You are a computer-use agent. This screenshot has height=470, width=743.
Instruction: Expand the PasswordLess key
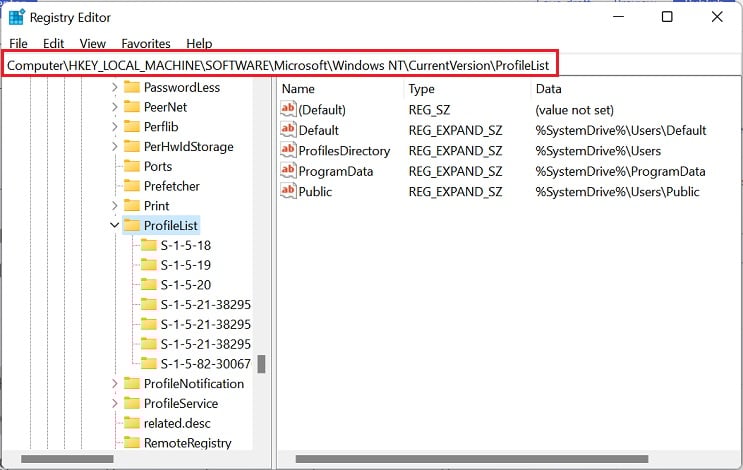point(115,87)
